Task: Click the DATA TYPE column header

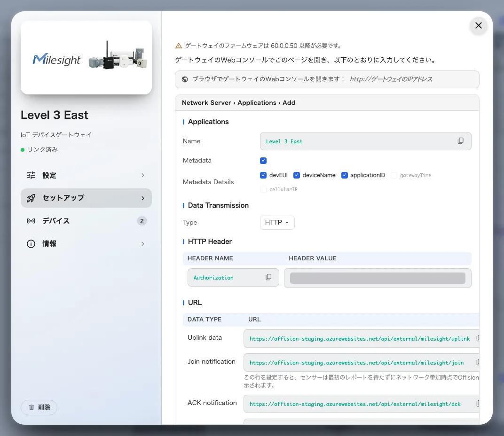Action: point(205,319)
